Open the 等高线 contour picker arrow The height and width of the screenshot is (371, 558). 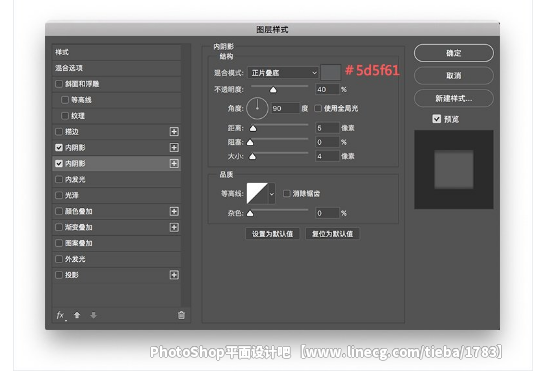272,194
